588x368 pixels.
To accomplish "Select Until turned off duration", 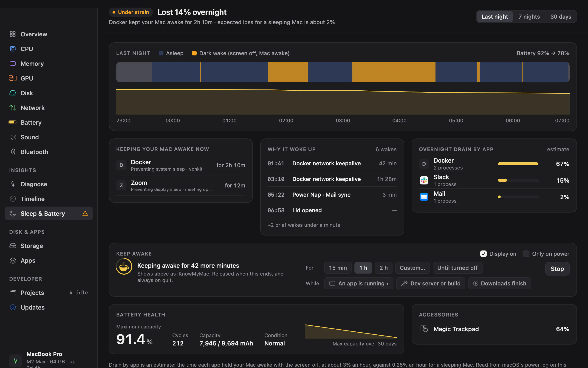I will point(458,268).
